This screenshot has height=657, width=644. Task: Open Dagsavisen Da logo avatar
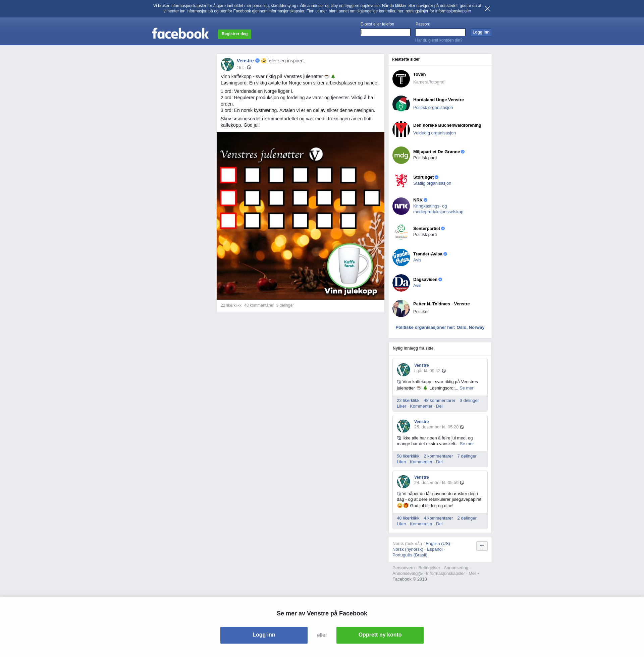401,283
